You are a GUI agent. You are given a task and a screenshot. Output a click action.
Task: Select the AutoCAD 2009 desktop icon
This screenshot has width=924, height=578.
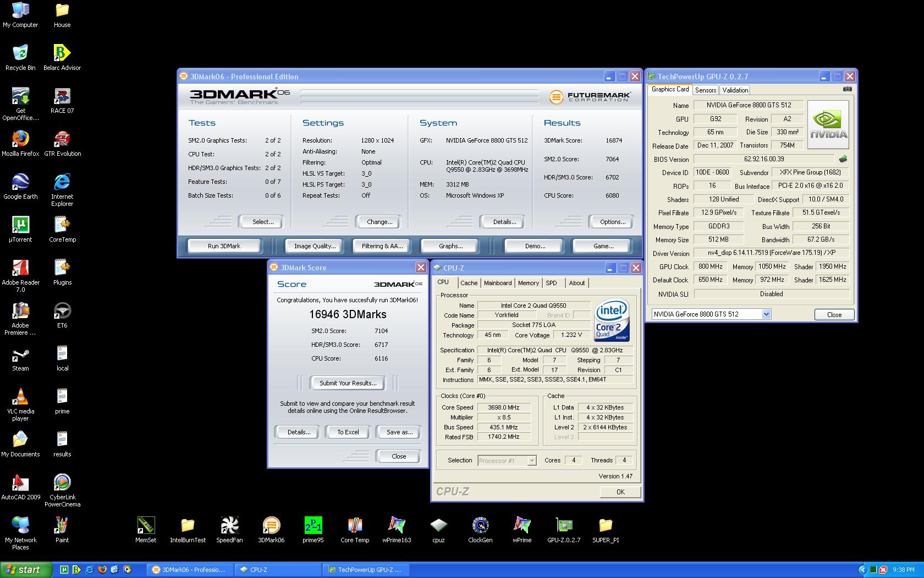click(20, 487)
